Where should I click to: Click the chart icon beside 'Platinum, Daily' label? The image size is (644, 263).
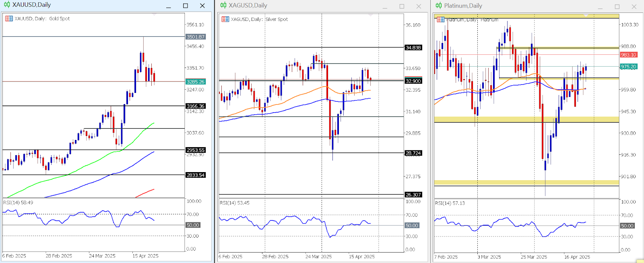(441, 20)
